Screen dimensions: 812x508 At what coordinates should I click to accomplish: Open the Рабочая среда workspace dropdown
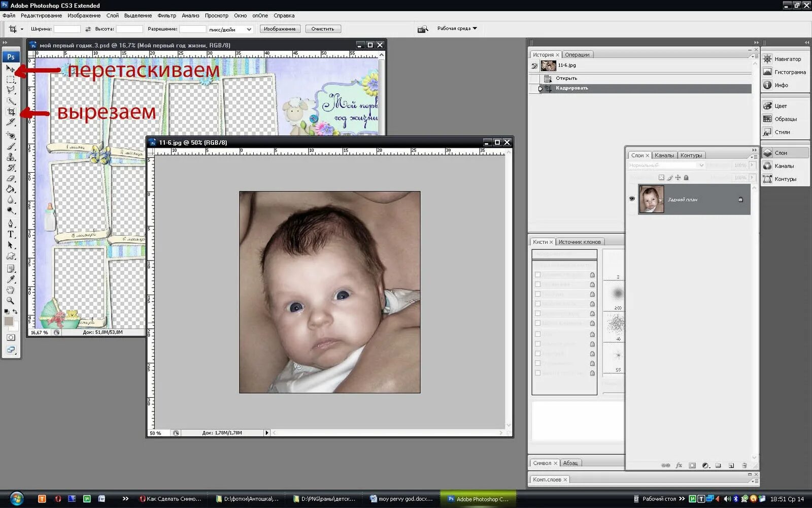457,28
